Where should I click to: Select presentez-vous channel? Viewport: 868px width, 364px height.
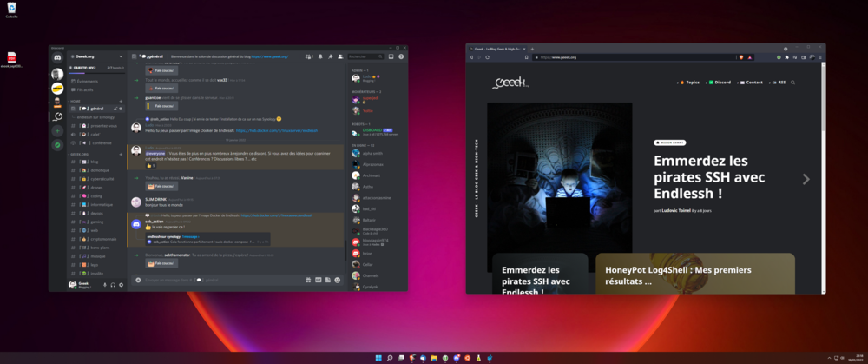pos(97,126)
